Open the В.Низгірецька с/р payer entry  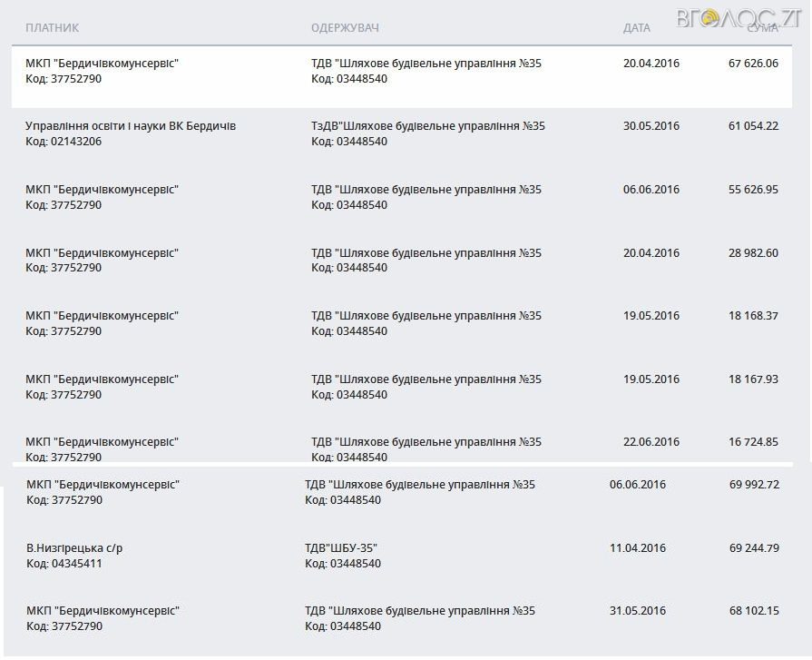click(76, 547)
